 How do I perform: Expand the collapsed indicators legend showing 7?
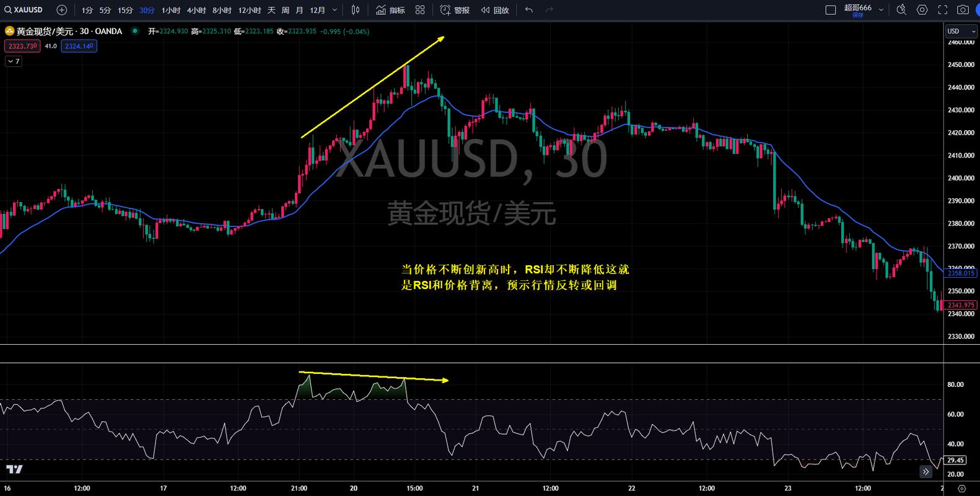pos(14,61)
